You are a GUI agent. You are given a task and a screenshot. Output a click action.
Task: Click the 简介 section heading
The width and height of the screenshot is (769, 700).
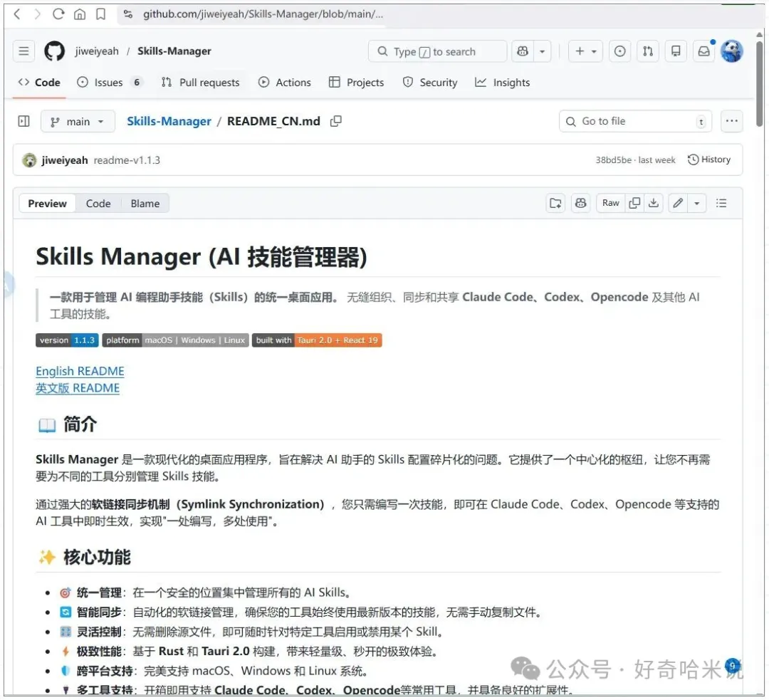(x=80, y=424)
